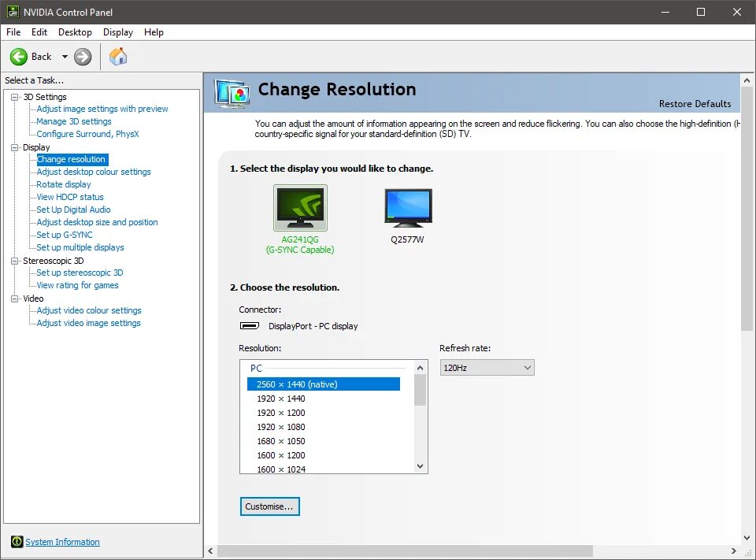
Task: Open Set Up Digital Audio
Action: click(73, 210)
